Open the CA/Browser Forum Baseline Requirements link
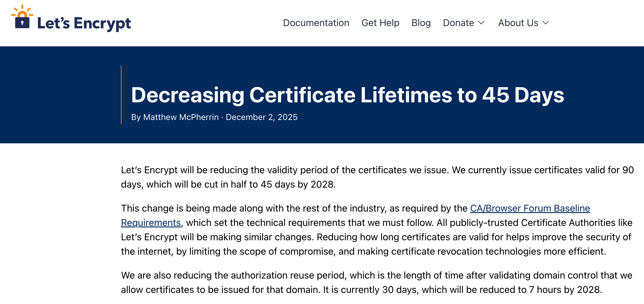 tap(529, 209)
